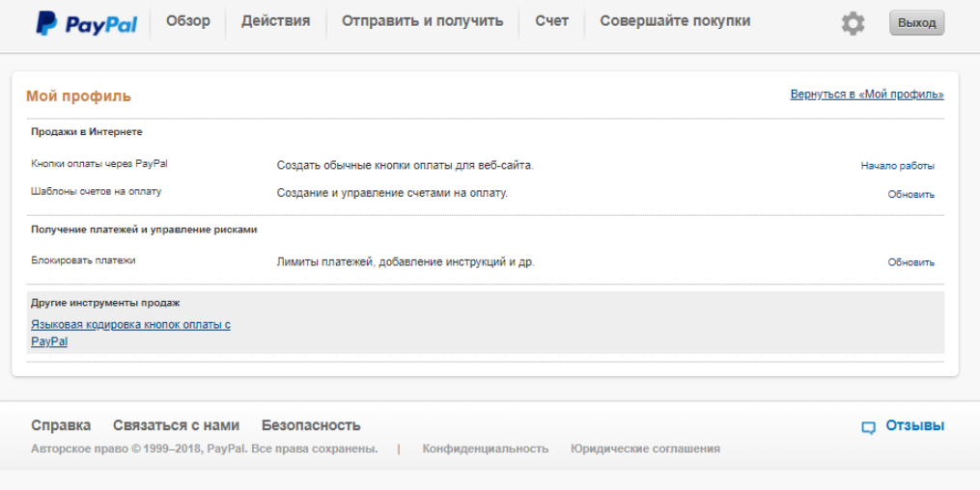Click Обновить for Блокировать платежи
This screenshot has height=490, width=980.
(x=911, y=262)
